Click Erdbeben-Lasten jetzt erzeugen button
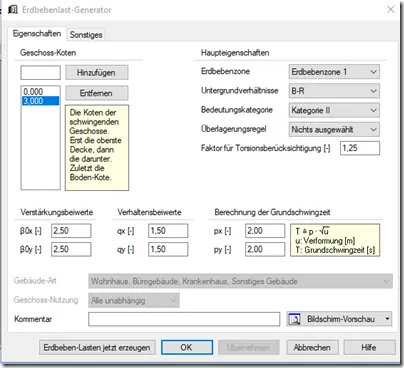This screenshot has height=368, width=404. [97, 348]
